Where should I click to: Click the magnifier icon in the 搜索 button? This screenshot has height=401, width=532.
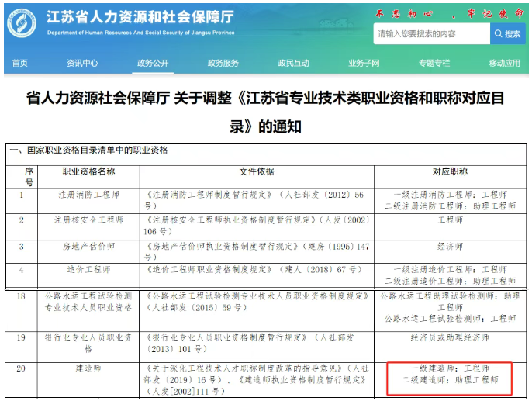coord(498,33)
